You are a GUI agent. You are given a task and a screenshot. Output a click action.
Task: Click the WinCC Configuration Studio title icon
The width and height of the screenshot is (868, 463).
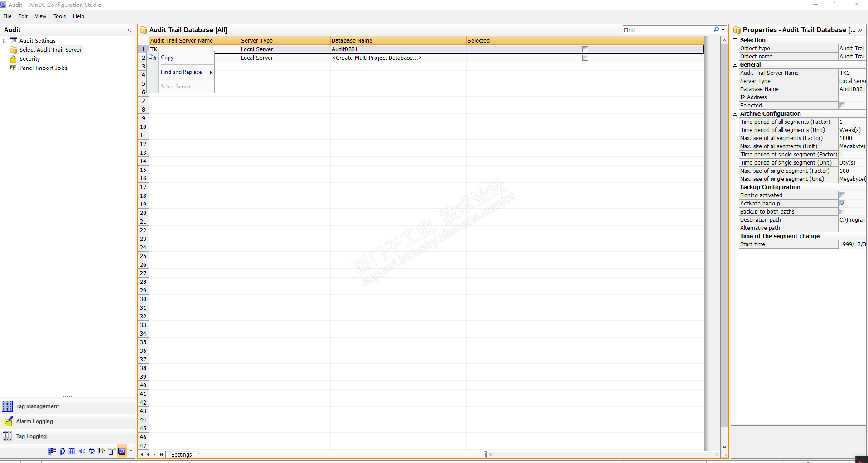tap(3, 5)
